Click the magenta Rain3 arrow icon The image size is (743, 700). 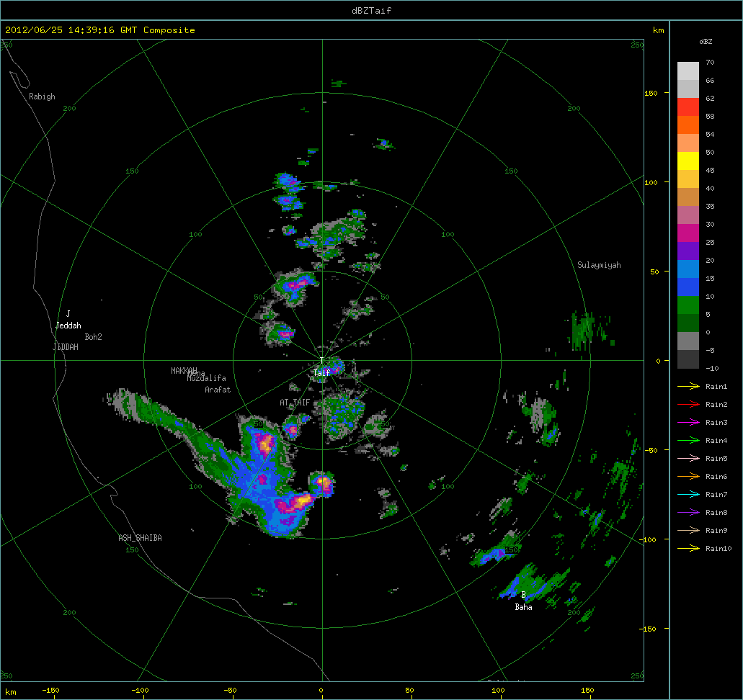688,423
